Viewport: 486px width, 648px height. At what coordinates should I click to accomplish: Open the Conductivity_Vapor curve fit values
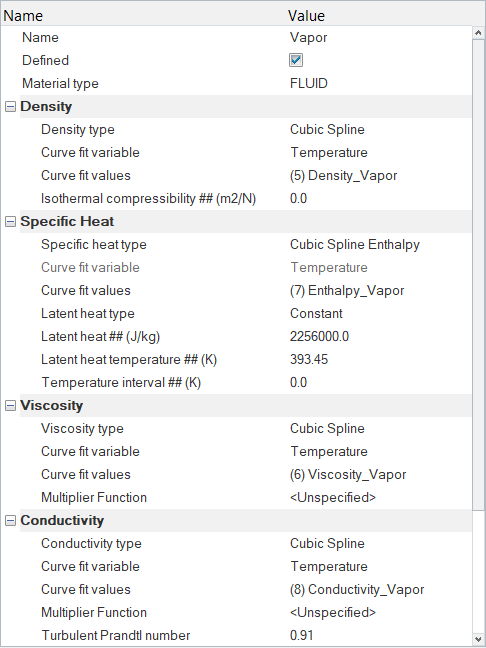[x=357, y=589]
